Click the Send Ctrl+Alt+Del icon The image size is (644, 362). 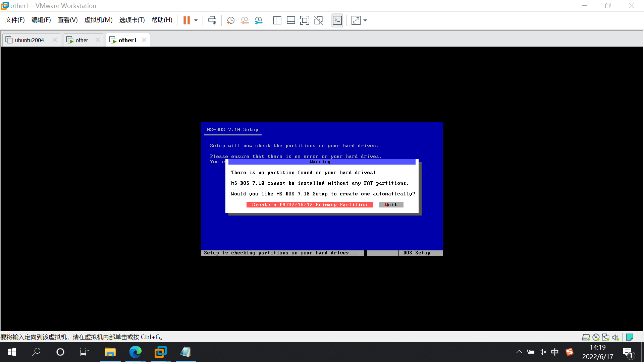pos(212,20)
